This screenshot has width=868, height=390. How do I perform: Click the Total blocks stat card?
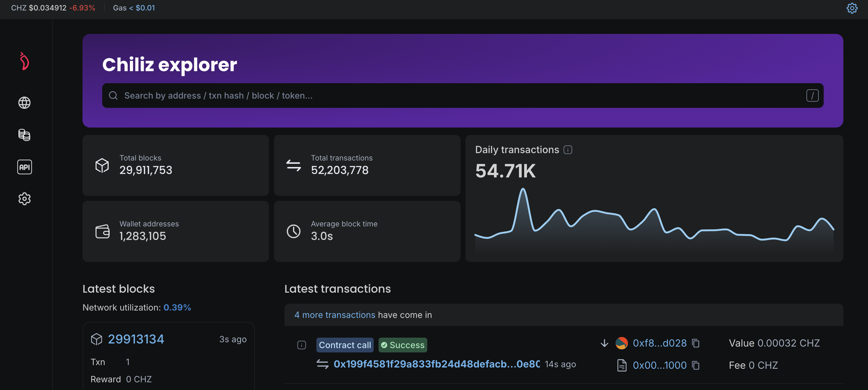point(175,165)
